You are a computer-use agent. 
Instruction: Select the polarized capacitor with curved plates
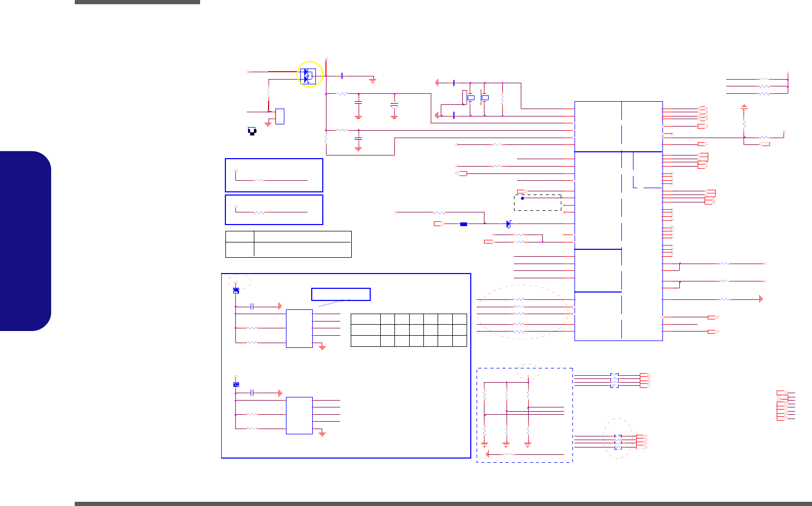click(x=394, y=105)
